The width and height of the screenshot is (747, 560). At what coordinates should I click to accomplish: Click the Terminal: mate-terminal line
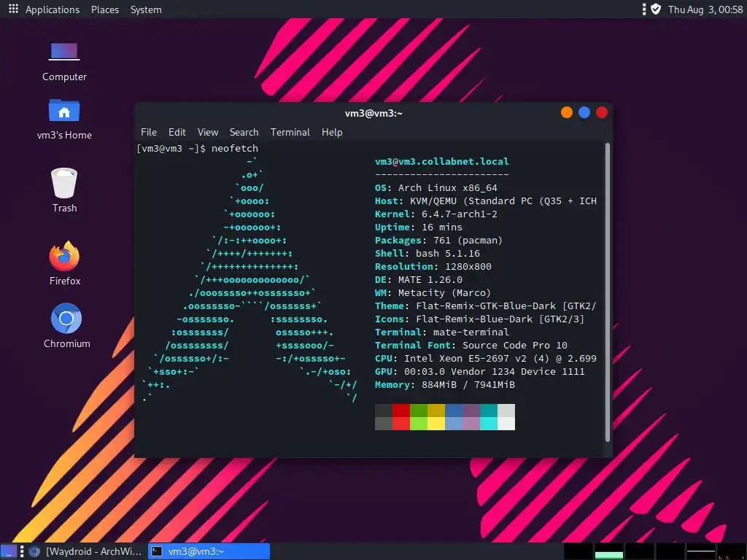441,332
